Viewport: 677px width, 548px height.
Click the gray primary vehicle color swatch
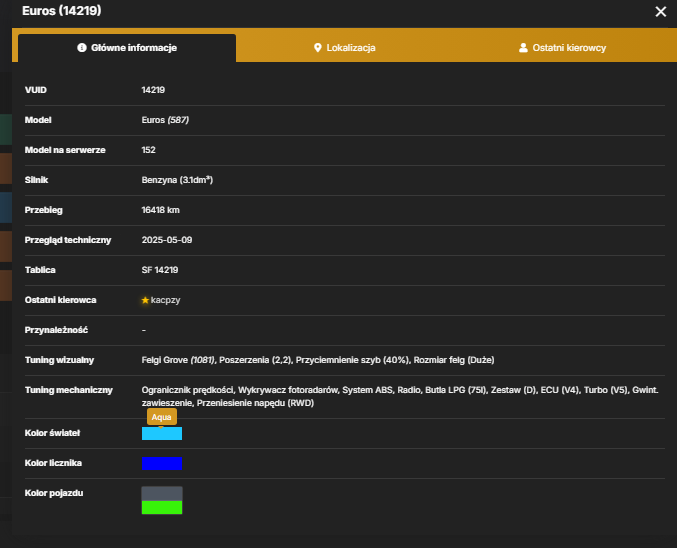[162, 494]
